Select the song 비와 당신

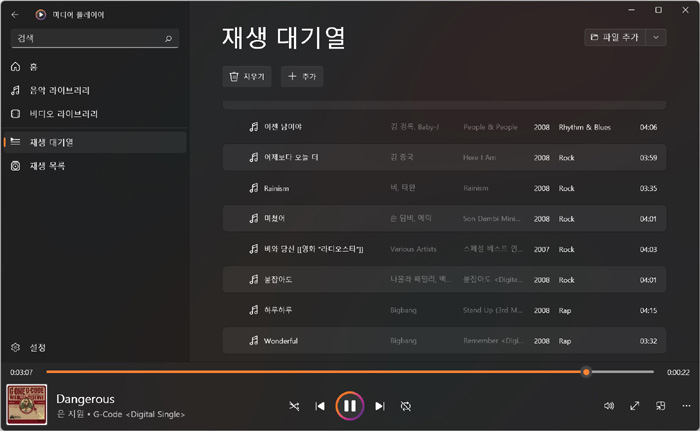click(x=314, y=249)
